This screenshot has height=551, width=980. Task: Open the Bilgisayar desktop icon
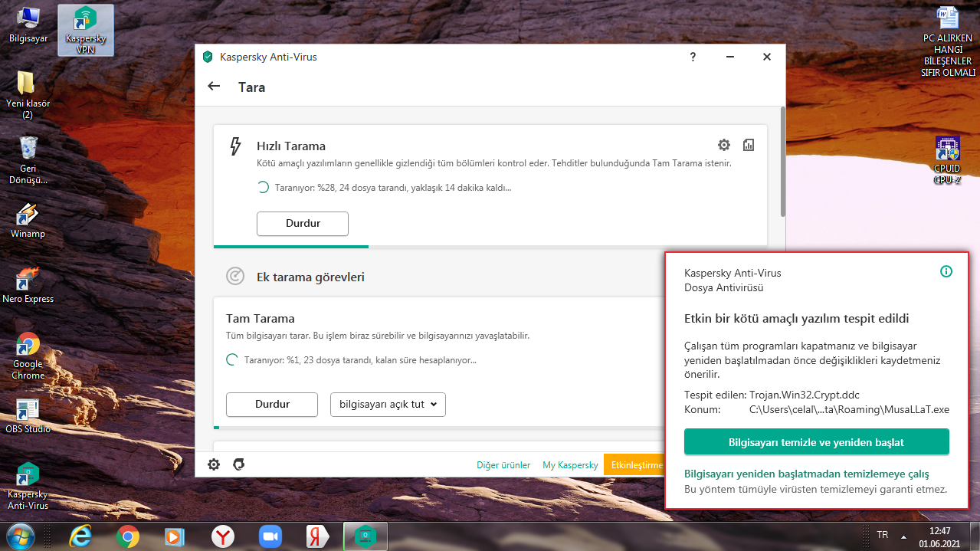[28, 25]
